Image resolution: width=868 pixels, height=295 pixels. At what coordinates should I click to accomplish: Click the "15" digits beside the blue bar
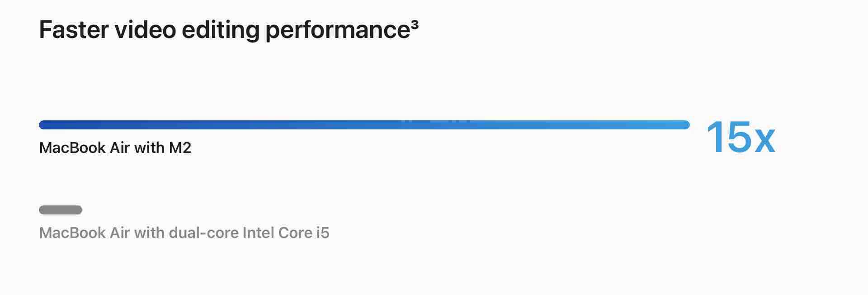(x=728, y=137)
